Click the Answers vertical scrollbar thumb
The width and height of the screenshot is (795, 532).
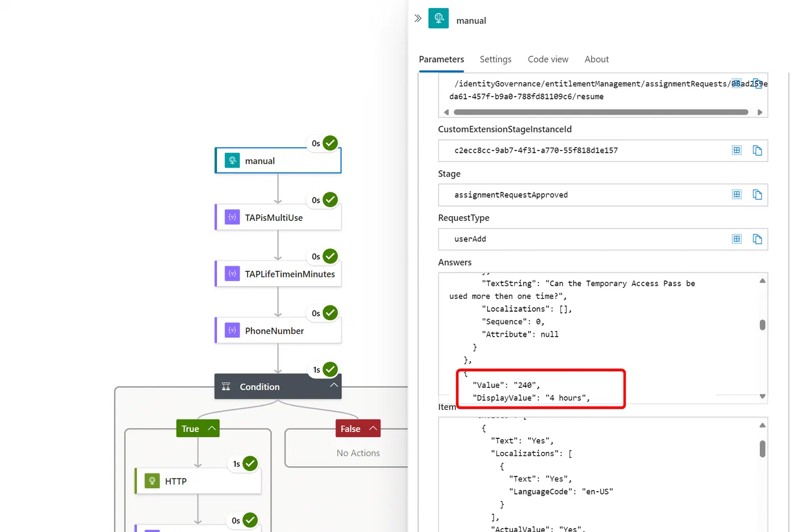click(763, 325)
